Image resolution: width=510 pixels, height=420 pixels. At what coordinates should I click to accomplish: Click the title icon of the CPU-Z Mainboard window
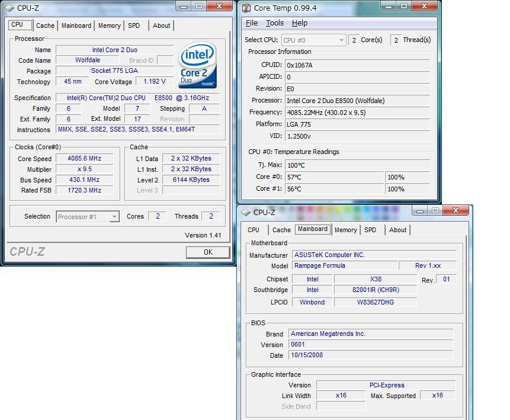246,213
